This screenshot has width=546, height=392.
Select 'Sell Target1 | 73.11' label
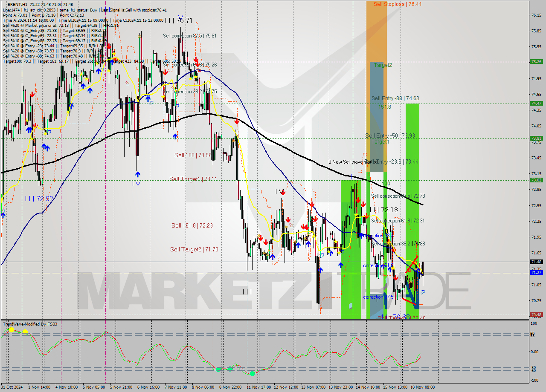(193, 179)
